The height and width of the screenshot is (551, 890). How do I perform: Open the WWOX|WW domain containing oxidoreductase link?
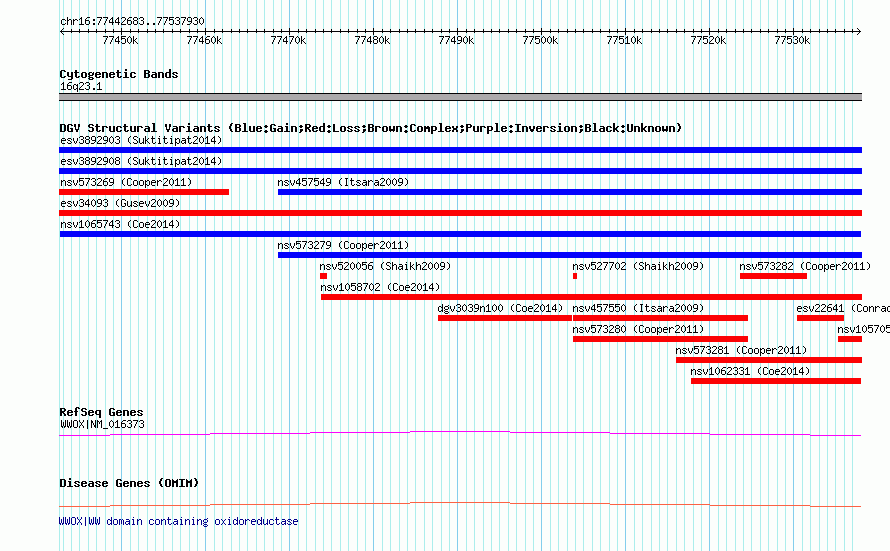point(179,521)
